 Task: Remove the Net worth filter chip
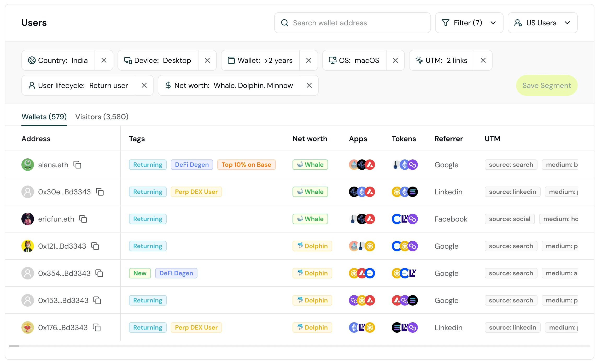(309, 85)
